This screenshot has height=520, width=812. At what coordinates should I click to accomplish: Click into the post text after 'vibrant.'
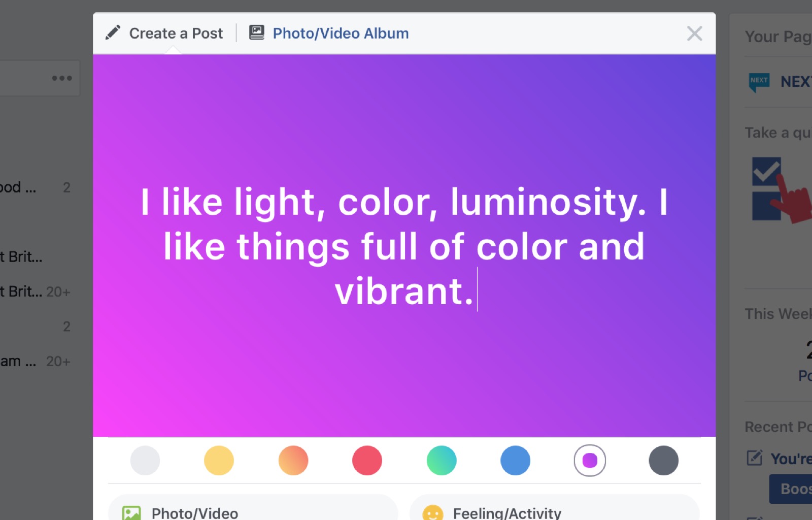pyautogui.click(x=479, y=291)
